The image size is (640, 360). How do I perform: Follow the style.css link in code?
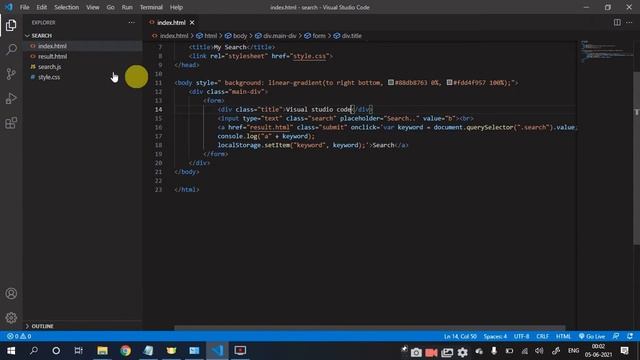[x=309, y=56]
